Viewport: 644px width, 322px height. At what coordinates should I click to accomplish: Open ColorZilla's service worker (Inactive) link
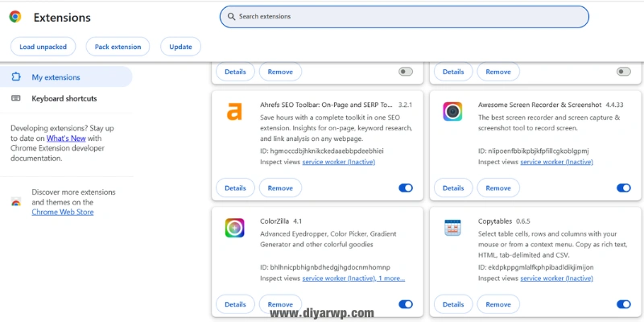[339, 279]
